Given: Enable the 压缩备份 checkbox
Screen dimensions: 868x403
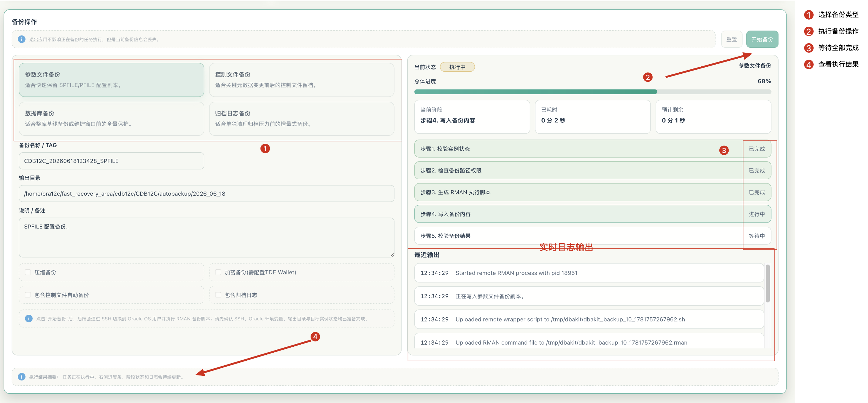Looking at the screenshot, I should [28, 272].
